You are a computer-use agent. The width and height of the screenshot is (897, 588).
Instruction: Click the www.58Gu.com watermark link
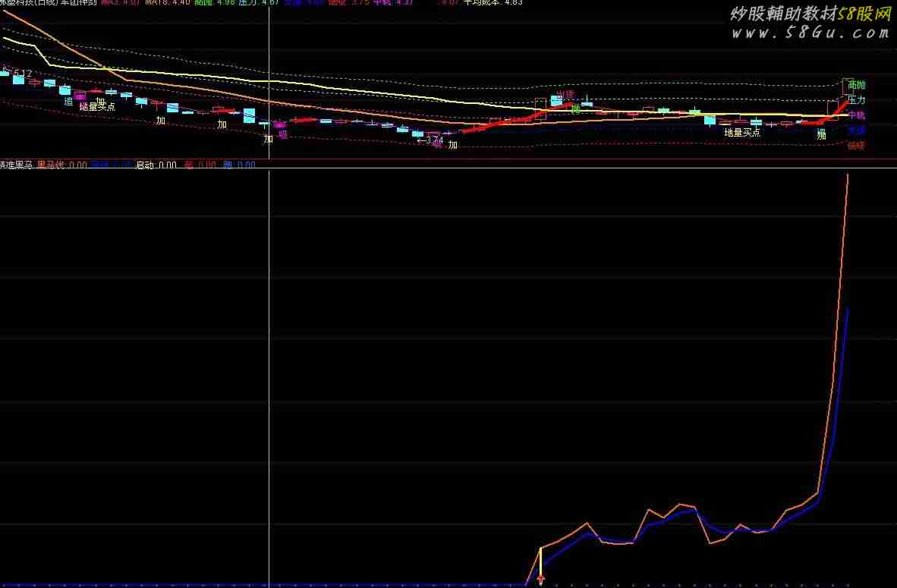coord(810,33)
